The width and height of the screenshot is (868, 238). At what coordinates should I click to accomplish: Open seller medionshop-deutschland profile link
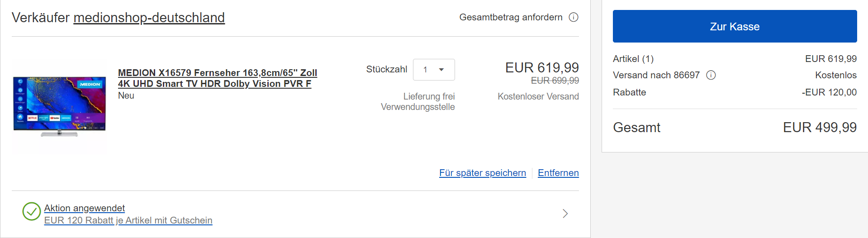coord(149,18)
